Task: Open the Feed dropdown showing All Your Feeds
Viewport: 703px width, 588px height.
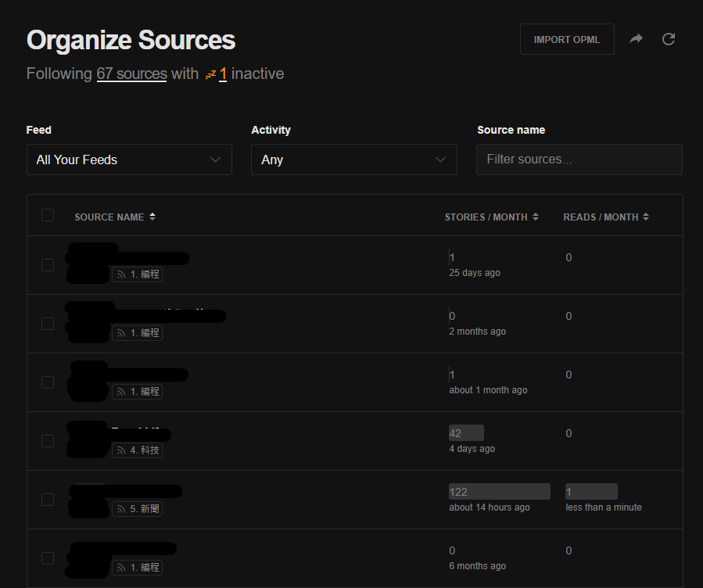Action: coord(129,160)
